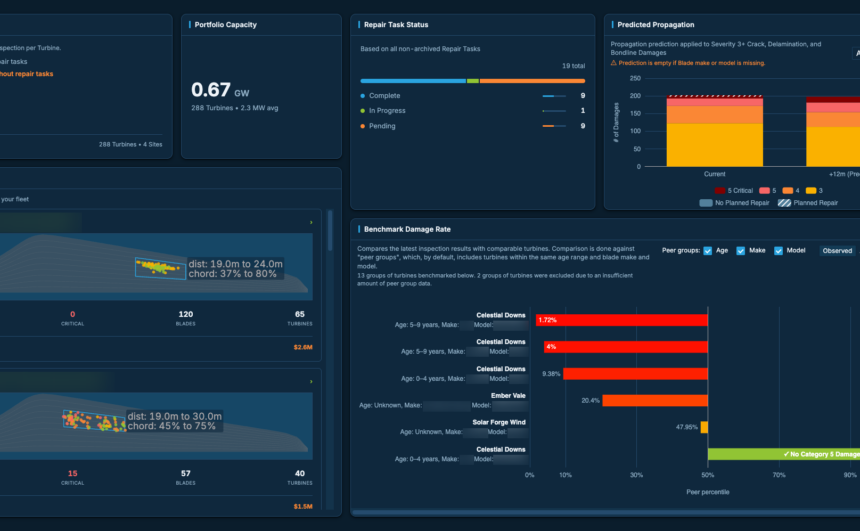Screen dimensions: 860x531
Task: Click the Repair Task Status panel title
Action: point(396,25)
